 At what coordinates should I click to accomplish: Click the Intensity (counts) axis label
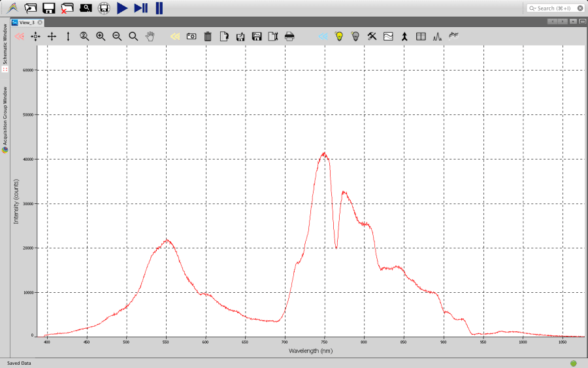pyautogui.click(x=16, y=201)
